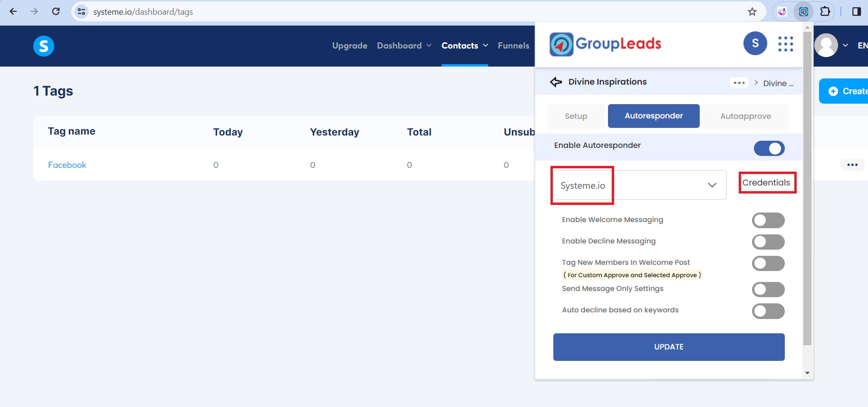Click the Create button
This screenshot has width=868, height=407.
point(844,91)
